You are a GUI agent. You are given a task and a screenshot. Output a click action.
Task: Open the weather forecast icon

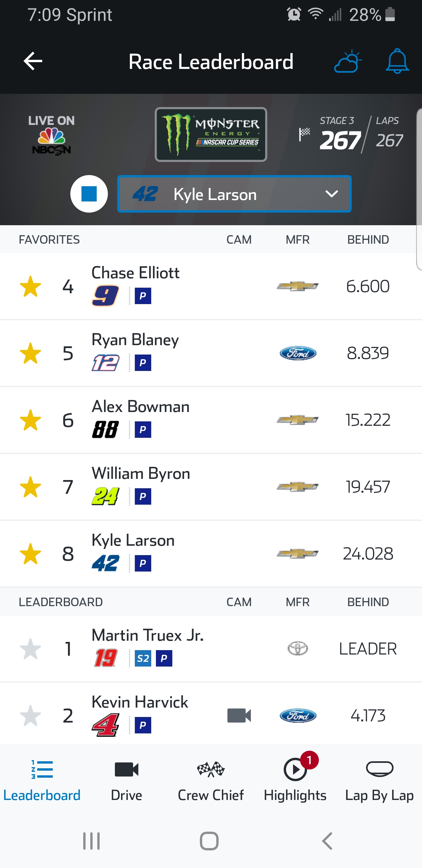click(348, 61)
